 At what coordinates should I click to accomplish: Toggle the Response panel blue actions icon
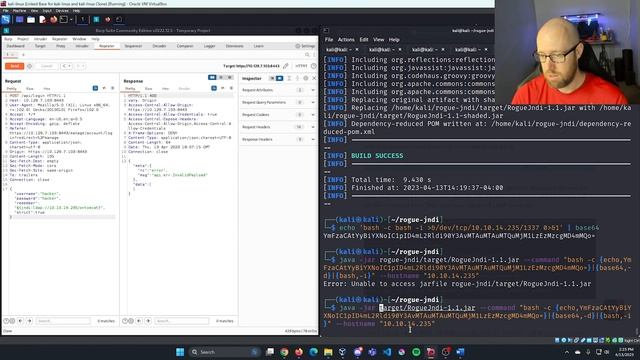pyautogui.click(x=214, y=88)
